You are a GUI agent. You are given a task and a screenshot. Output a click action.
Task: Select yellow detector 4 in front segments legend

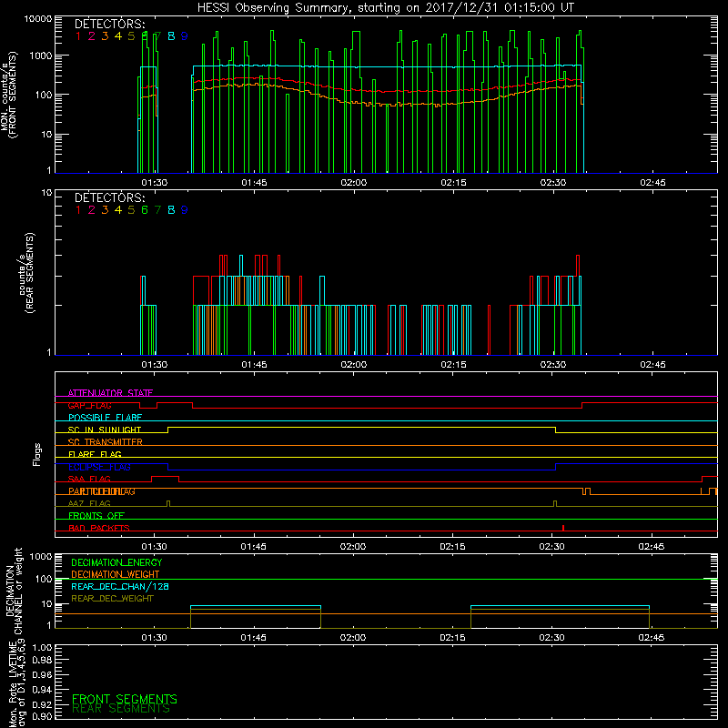[x=118, y=35]
